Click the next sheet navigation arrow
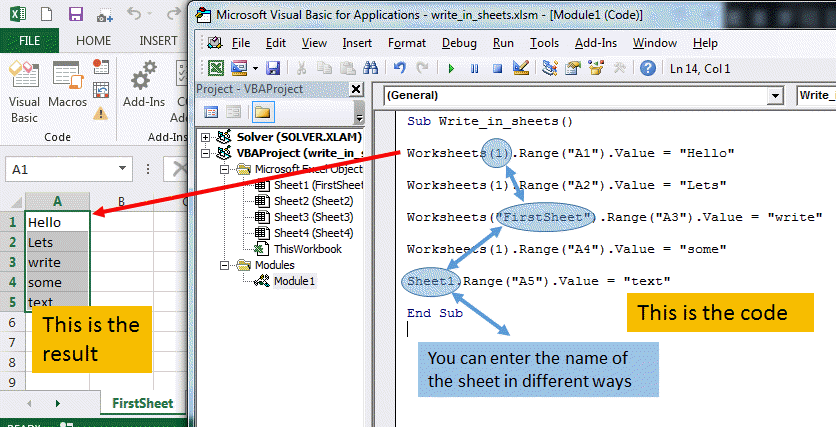 point(58,404)
